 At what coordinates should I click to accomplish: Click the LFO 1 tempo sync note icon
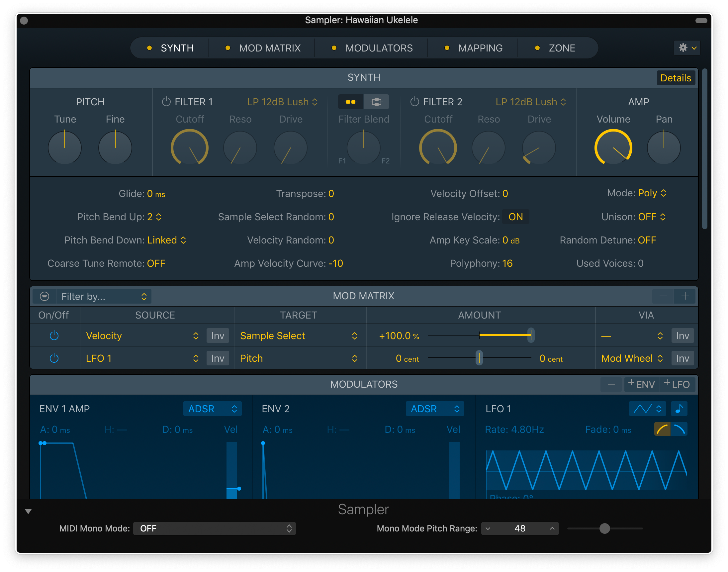pyautogui.click(x=679, y=409)
